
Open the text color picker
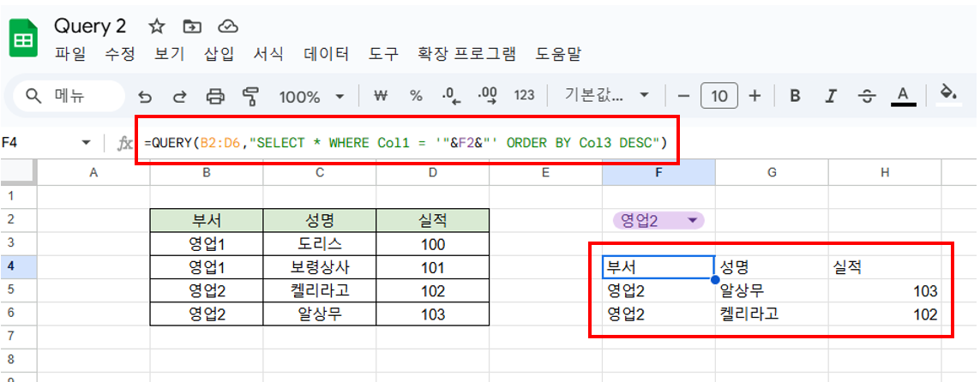click(x=903, y=96)
